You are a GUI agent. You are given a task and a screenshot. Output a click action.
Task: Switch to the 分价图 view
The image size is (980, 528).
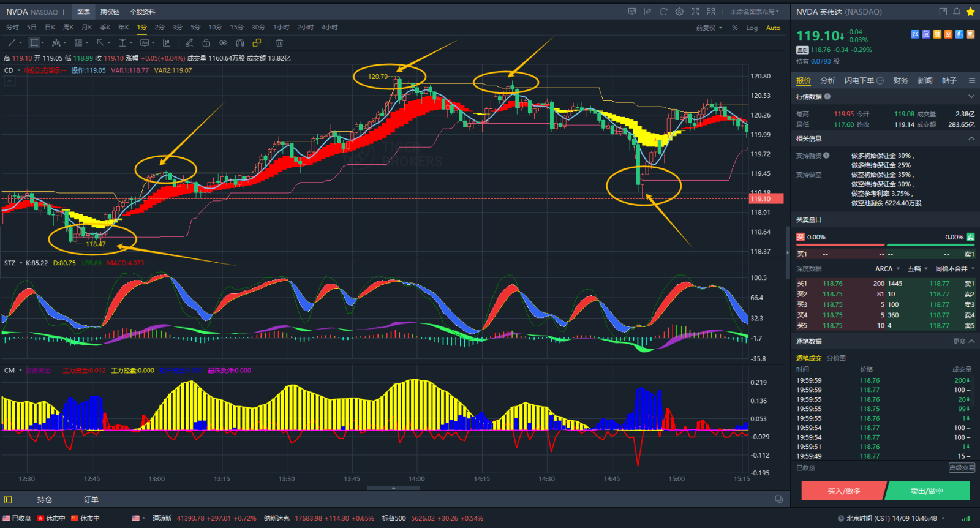tap(836, 358)
